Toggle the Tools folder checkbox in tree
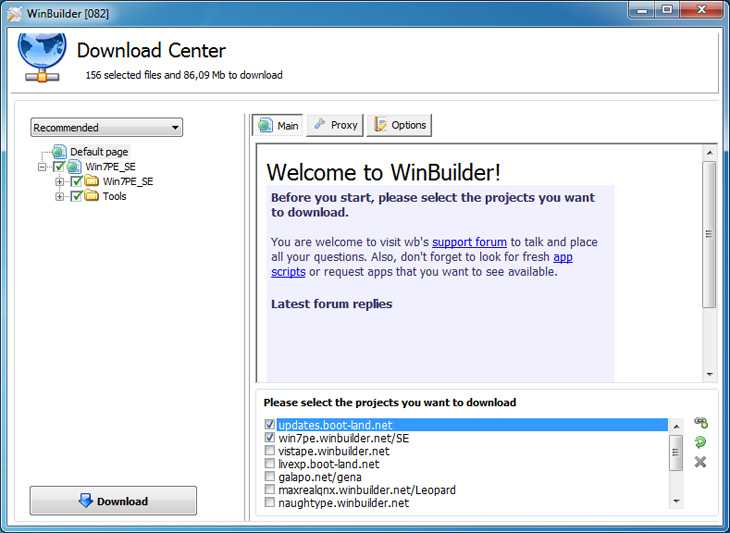This screenshot has width=730, height=533. [77, 196]
